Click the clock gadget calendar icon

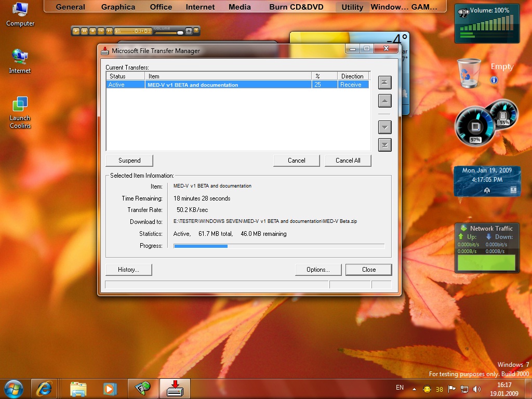513,190
